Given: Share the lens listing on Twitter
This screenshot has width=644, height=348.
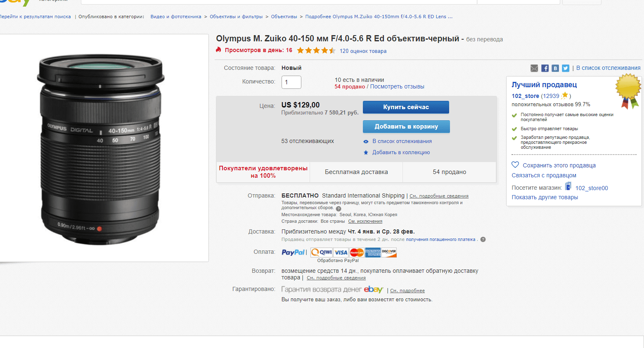Looking at the screenshot, I should (x=566, y=68).
